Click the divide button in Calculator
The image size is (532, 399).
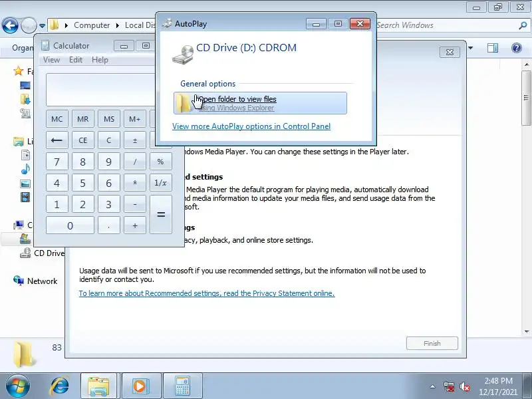click(x=135, y=162)
